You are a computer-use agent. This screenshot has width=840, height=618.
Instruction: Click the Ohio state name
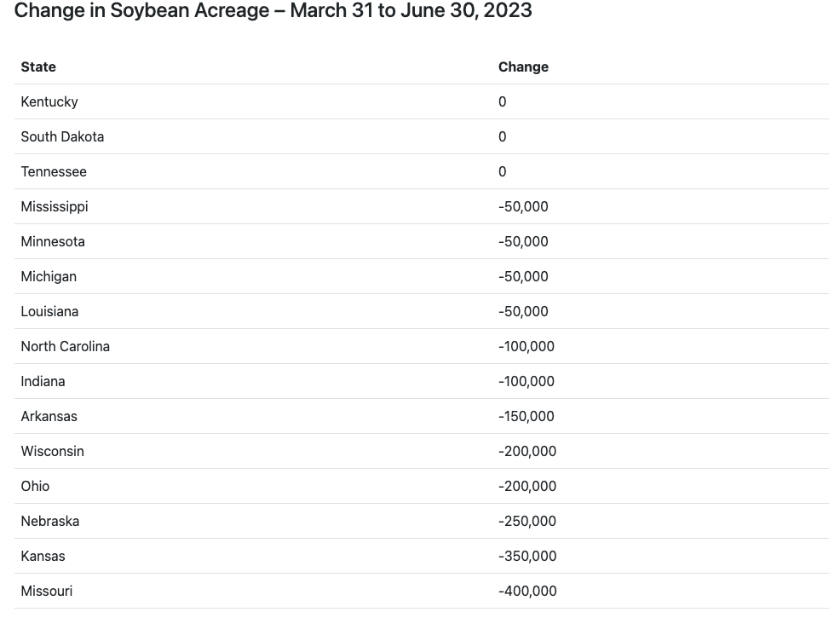35,486
